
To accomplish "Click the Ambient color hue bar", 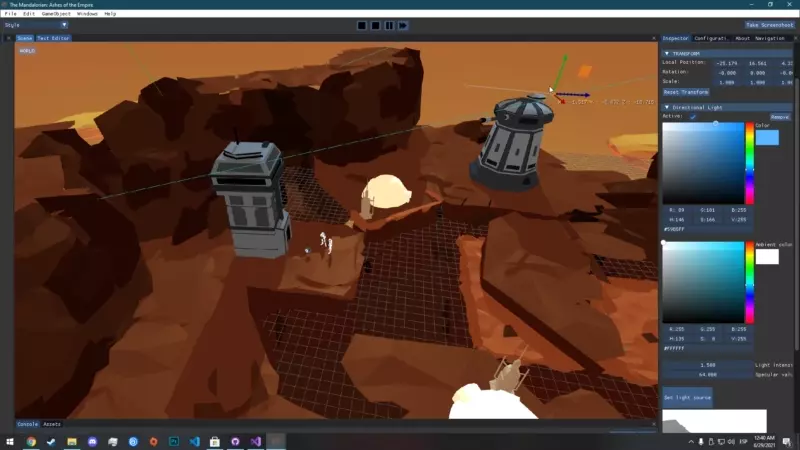I will point(749,283).
